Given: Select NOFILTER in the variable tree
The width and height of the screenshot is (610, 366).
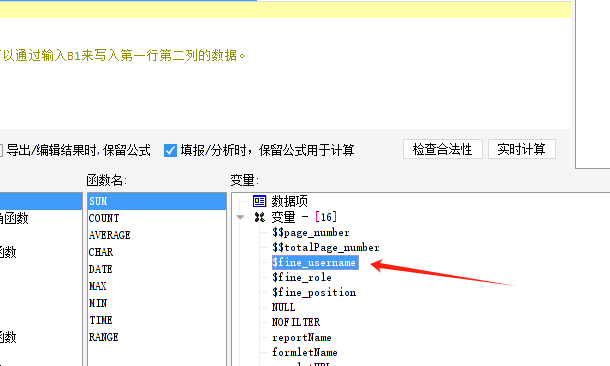Looking at the screenshot, I should coord(296,322).
